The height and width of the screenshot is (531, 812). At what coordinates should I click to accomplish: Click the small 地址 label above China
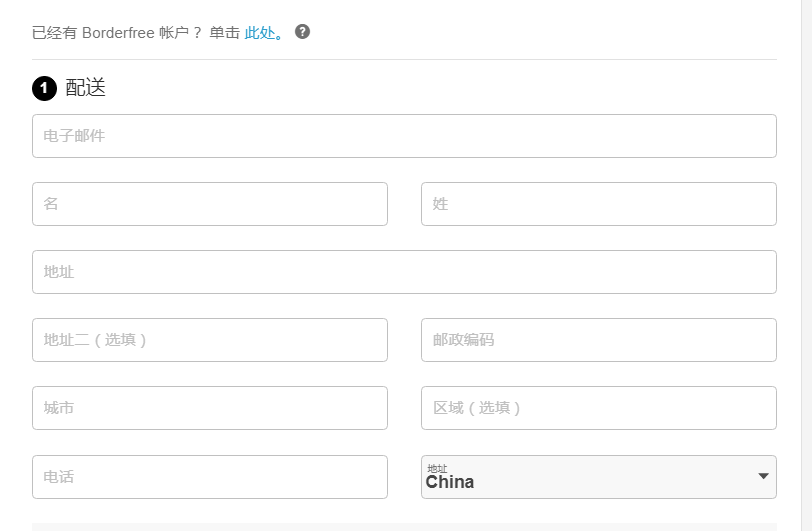pyautogui.click(x=437, y=467)
